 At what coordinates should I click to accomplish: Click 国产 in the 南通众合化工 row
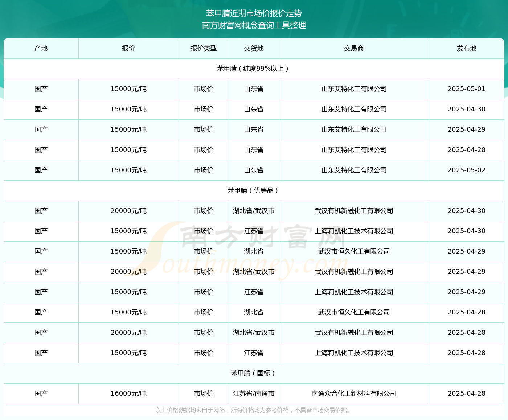pos(41,394)
